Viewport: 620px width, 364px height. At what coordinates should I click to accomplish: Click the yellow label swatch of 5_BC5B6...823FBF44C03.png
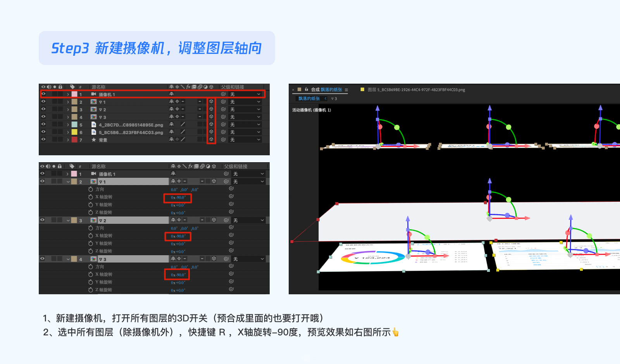pos(74,132)
